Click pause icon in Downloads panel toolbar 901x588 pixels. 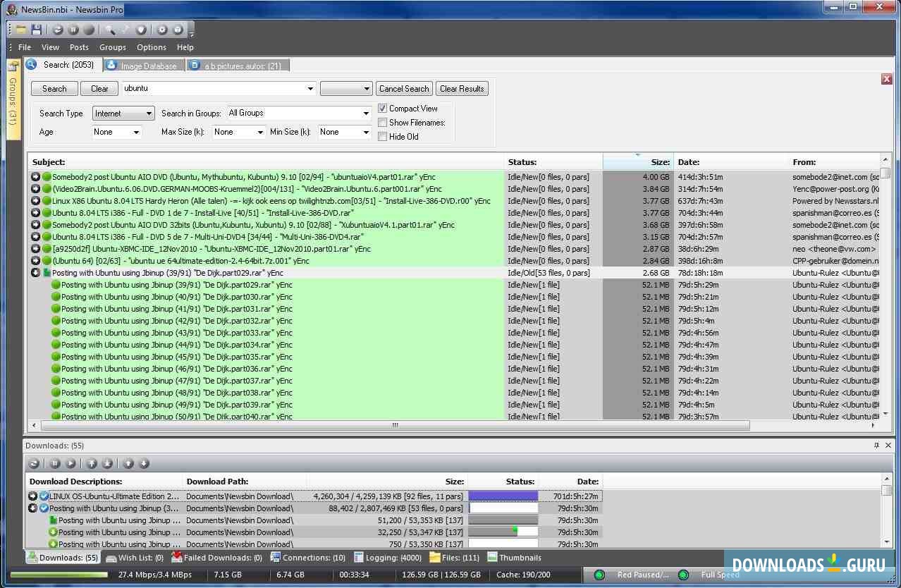pyautogui.click(x=55, y=463)
